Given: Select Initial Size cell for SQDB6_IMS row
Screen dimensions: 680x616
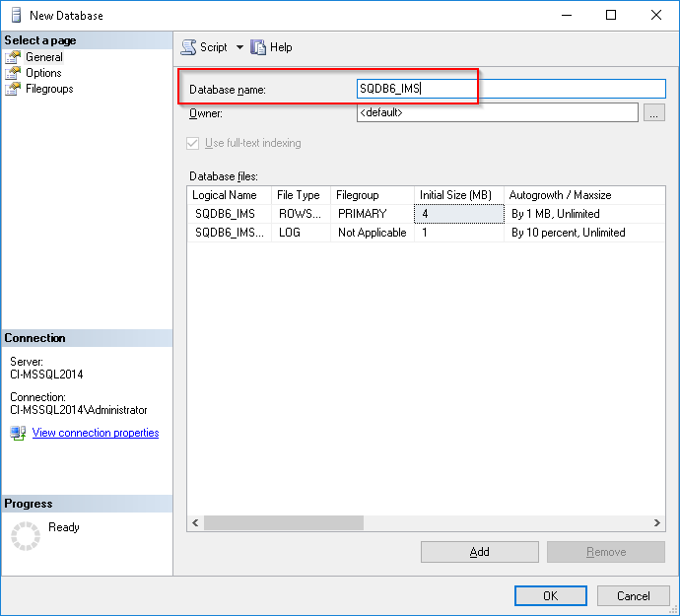Looking at the screenshot, I should pyautogui.click(x=458, y=214).
